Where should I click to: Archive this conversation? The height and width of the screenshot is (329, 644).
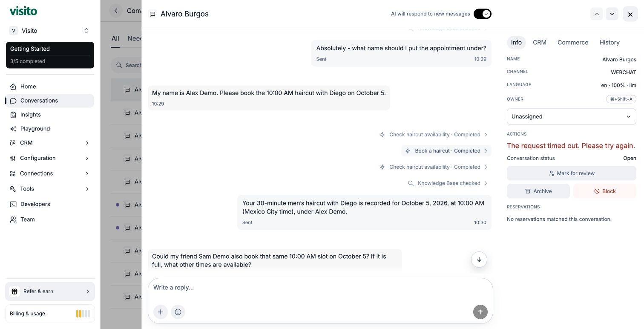(x=538, y=191)
